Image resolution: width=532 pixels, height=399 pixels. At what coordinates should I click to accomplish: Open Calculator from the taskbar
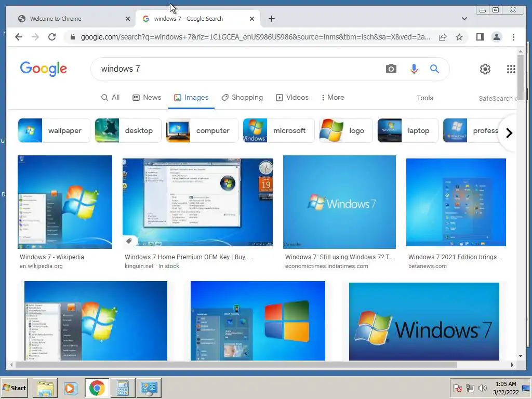coord(123,388)
